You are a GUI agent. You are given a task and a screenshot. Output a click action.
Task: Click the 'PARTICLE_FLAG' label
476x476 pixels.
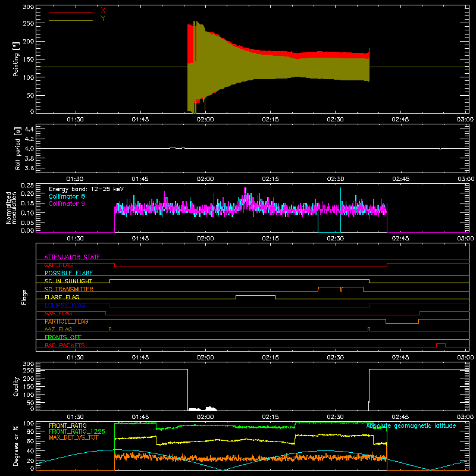pyautogui.click(x=67, y=321)
